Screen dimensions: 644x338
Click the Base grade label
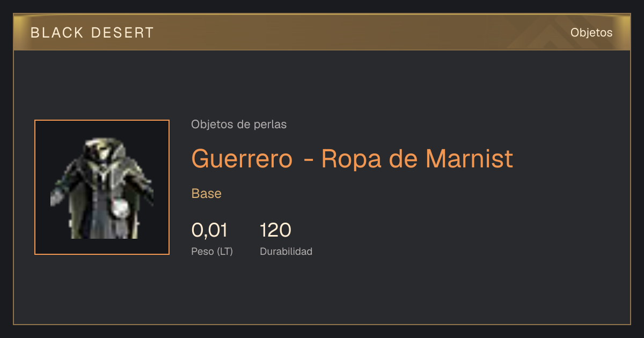207,194
